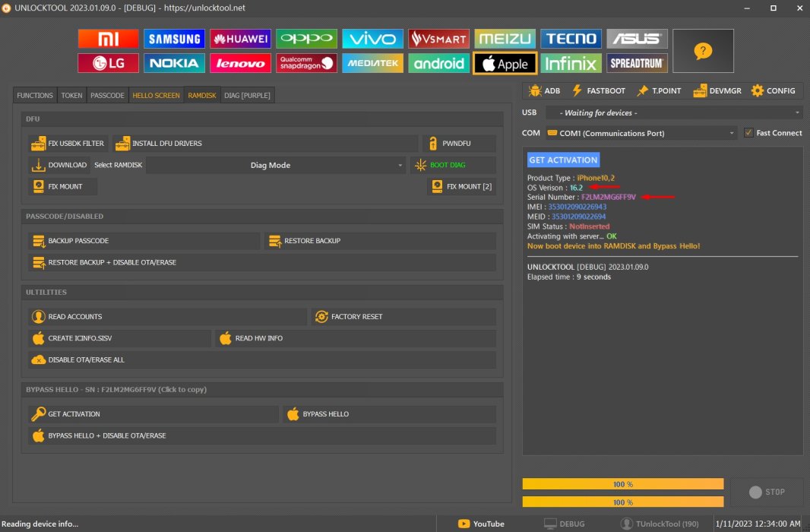Screen dimensions: 810x532
Task: Click READ HW INFO button
Action: tap(356, 338)
